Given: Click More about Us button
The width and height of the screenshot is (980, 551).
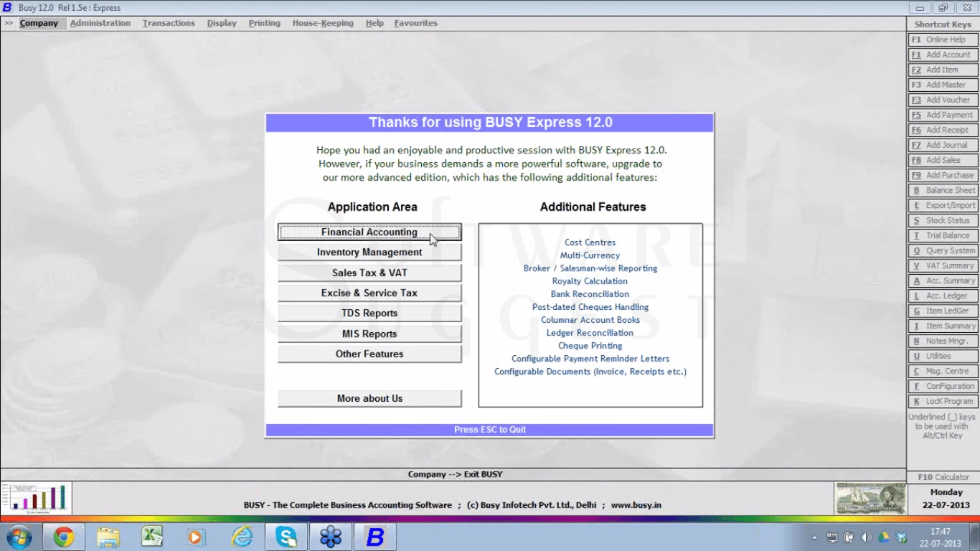Looking at the screenshot, I should click(369, 398).
